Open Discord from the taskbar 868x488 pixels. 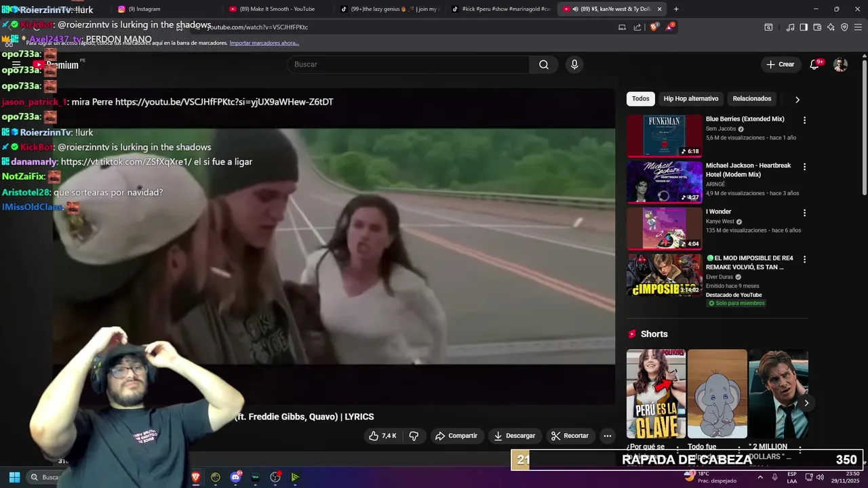point(235,477)
